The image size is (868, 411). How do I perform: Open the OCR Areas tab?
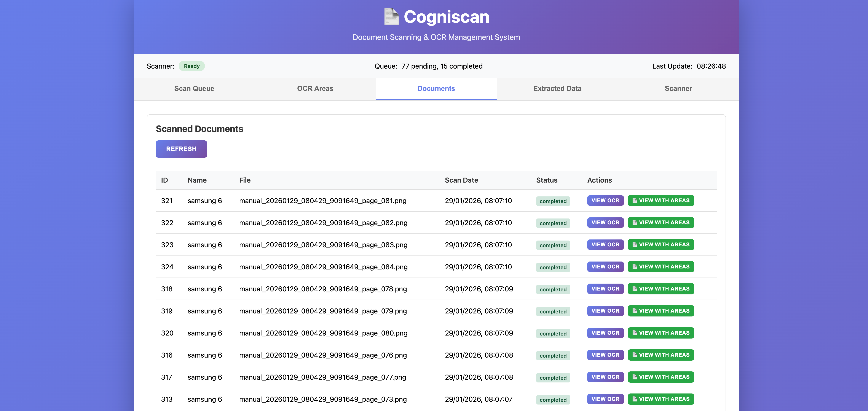[x=315, y=89]
